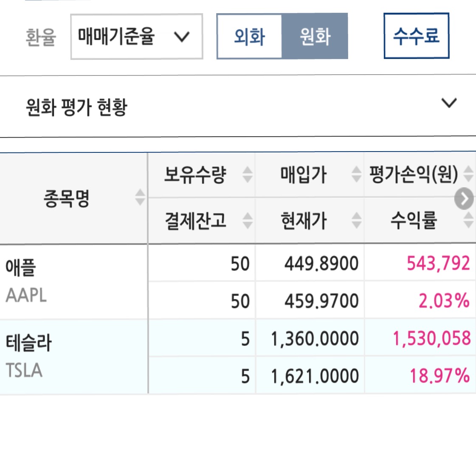Select Apple profit value 543,792
The image size is (476, 461).
coord(438,263)
